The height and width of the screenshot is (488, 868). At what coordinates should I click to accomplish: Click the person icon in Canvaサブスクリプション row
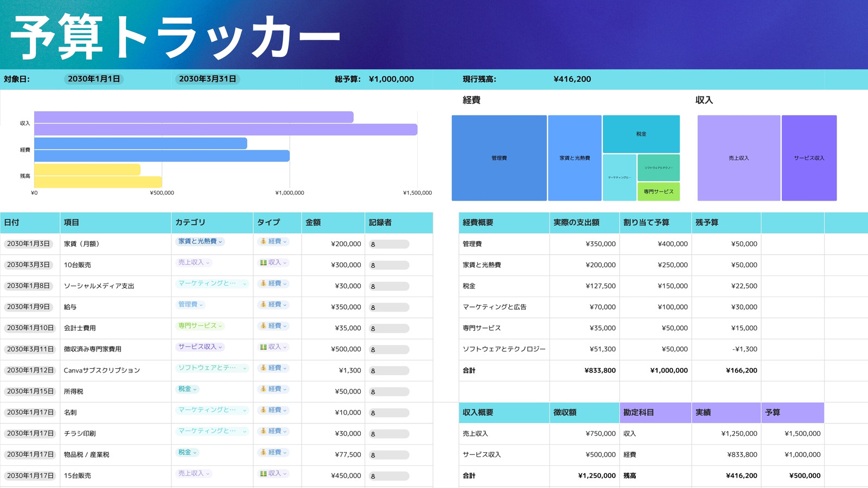(x=373, y=371)
